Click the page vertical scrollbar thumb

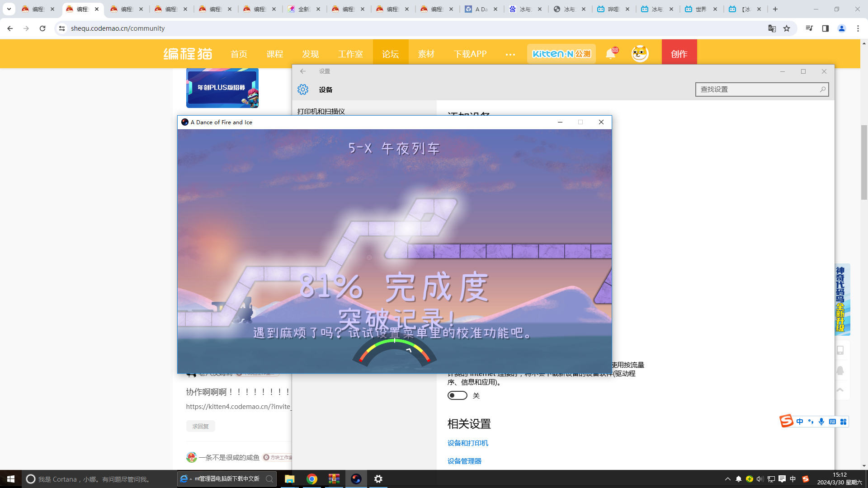coord(864,162)
